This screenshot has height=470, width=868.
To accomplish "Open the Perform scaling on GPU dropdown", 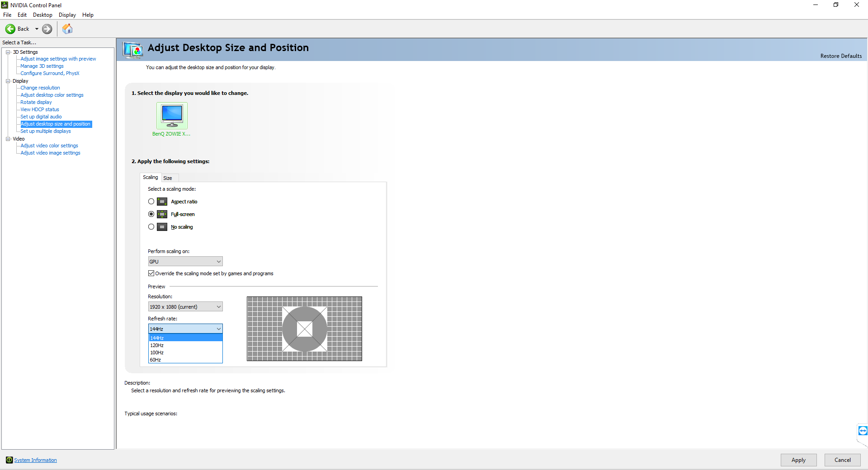I will pyautogui.click(x=185, y=261).
